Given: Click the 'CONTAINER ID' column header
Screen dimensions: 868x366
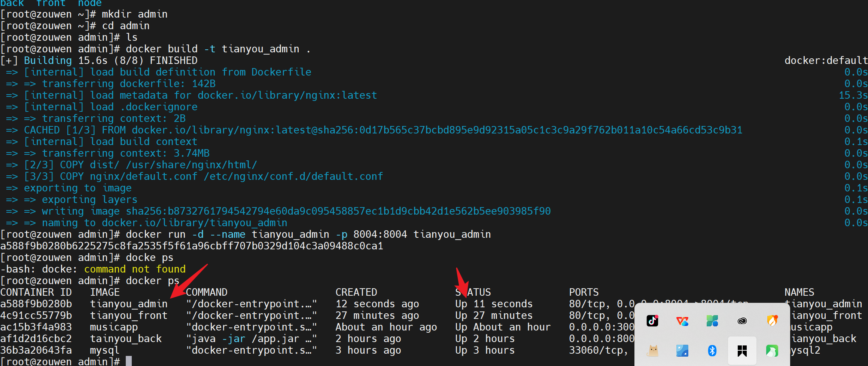Looking at the screenshot, I should coord(36,292).
